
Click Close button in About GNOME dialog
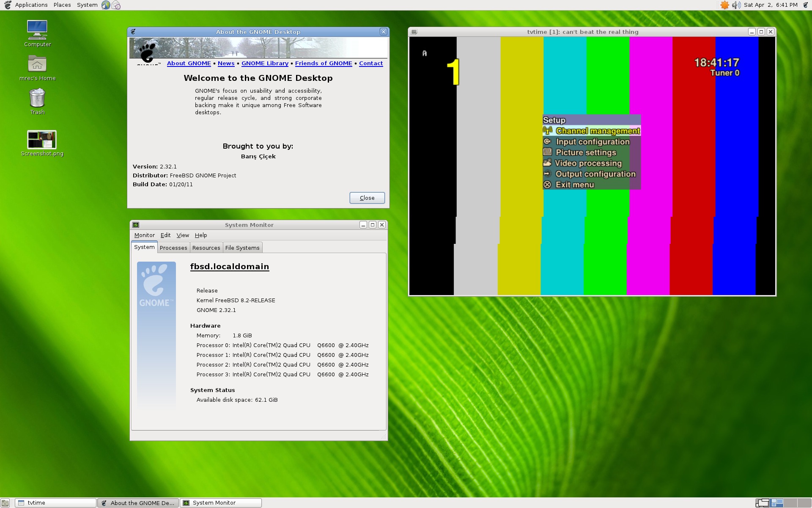click(367, 198)
